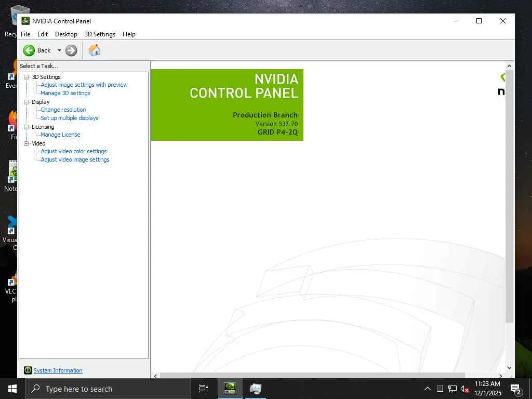Click the taskbar search box
The image size is (532, 399).
(x=108, y=389)
